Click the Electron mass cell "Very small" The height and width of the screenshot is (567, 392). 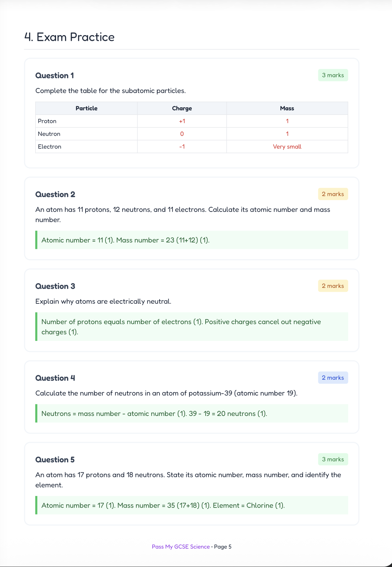click(x=287, y=147)
